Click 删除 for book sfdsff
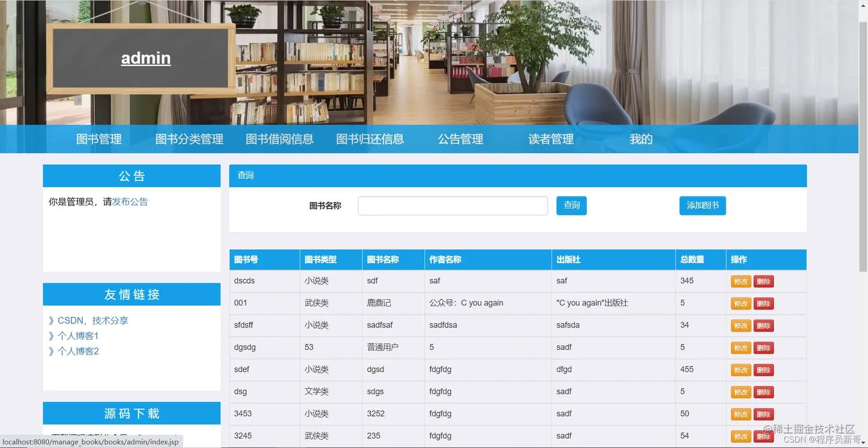 [x=764, y=326]
